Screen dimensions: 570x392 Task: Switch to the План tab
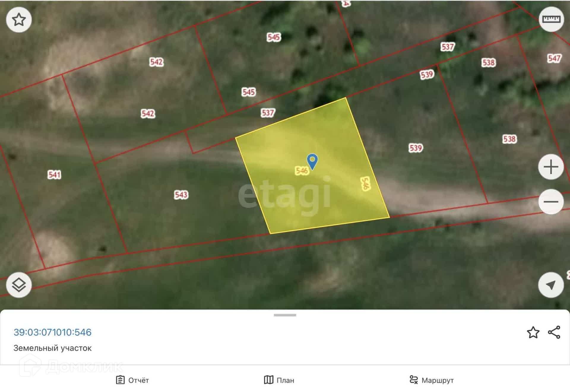click(279, 380)
